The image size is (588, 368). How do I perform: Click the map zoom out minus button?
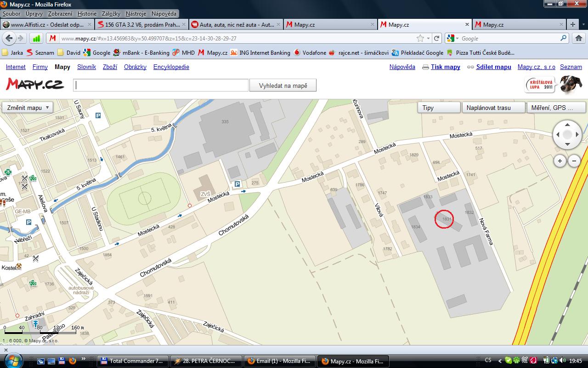[574, 161]
